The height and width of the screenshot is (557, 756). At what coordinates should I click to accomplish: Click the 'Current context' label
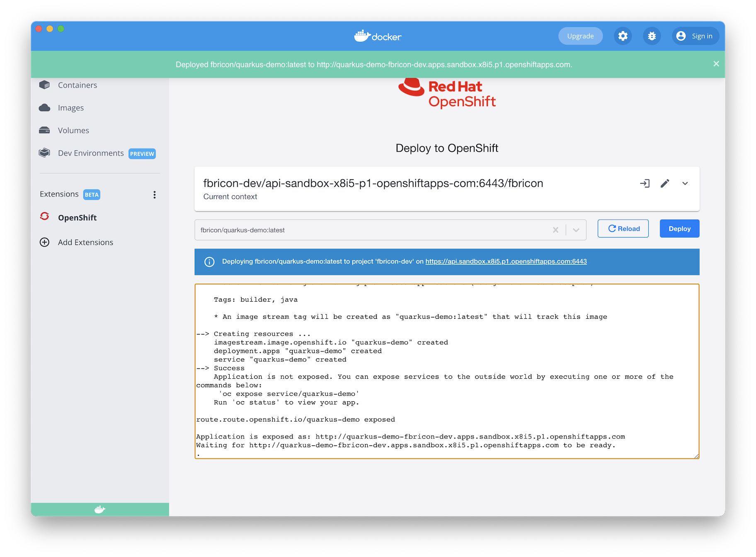[230, 197]
